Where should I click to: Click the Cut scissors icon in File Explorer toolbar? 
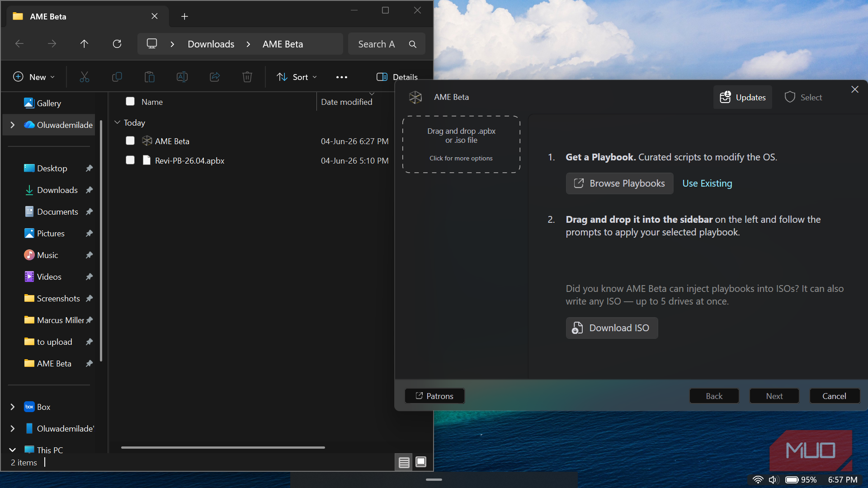pyautogui.click(x=85, y=77)
